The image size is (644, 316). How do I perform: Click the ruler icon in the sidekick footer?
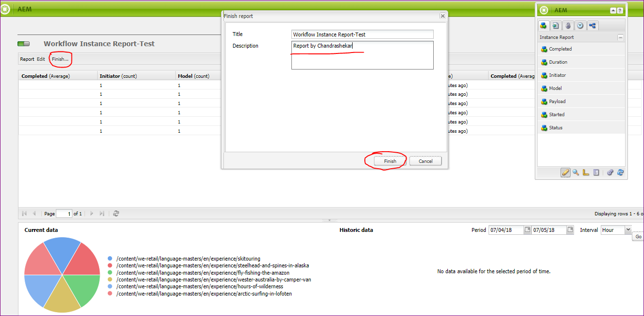click(x=585, y=172)
